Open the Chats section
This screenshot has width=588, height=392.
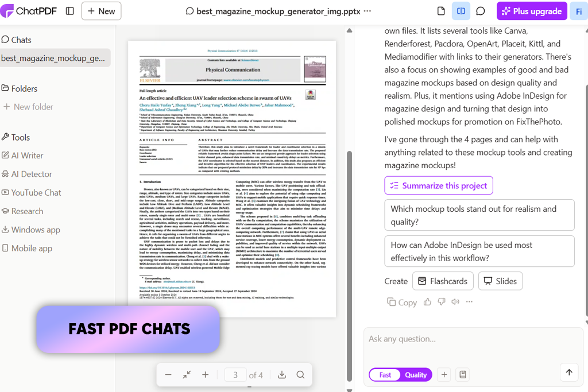17,40
